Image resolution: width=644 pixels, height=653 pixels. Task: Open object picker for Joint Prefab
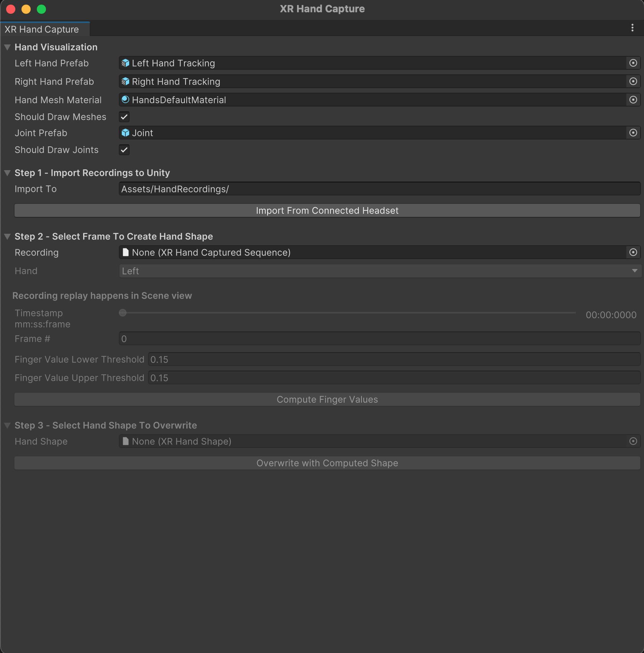point(633,133)
